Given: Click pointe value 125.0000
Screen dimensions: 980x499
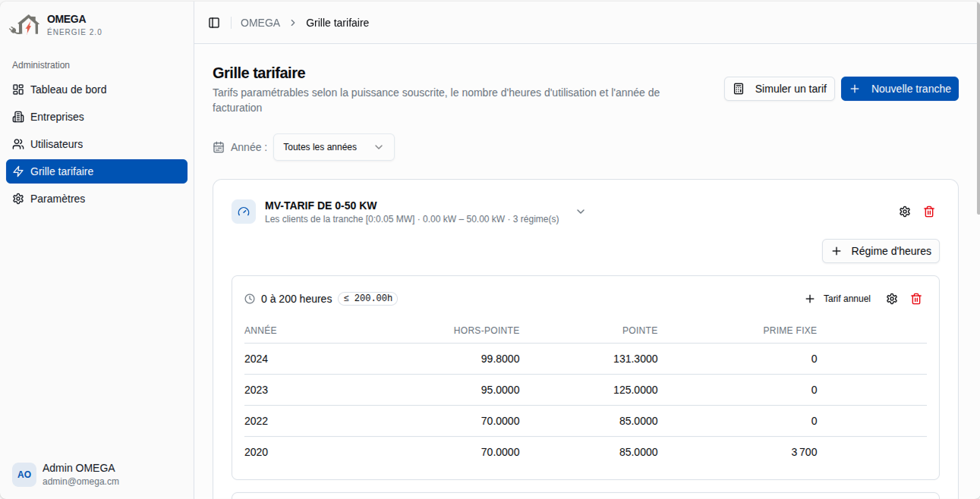Looking at the screenshot, I should click(x=635, y=390).
